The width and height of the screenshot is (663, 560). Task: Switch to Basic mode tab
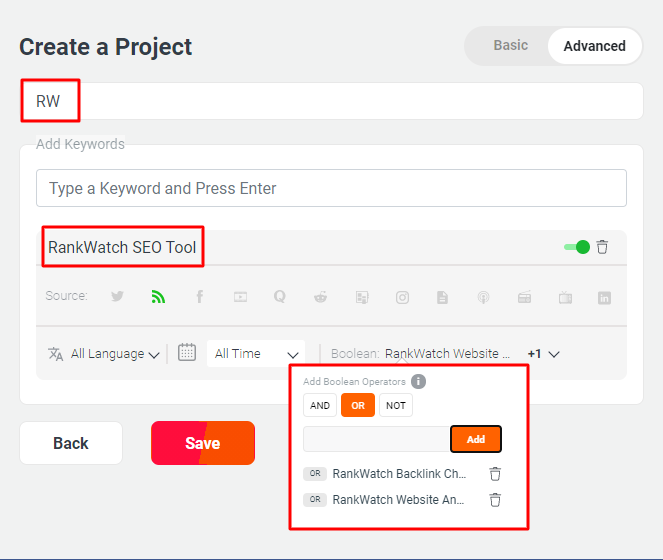(x=510, y=45)
